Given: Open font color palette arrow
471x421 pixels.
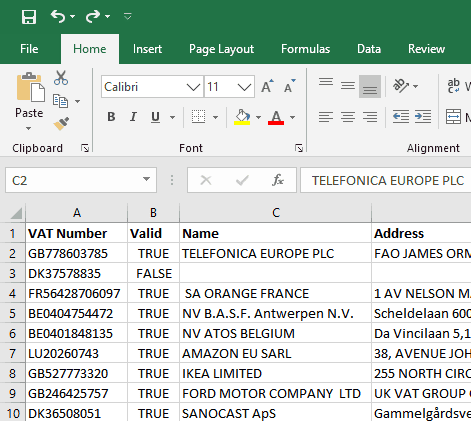Looking at the screenshot, I should point(292,117).
